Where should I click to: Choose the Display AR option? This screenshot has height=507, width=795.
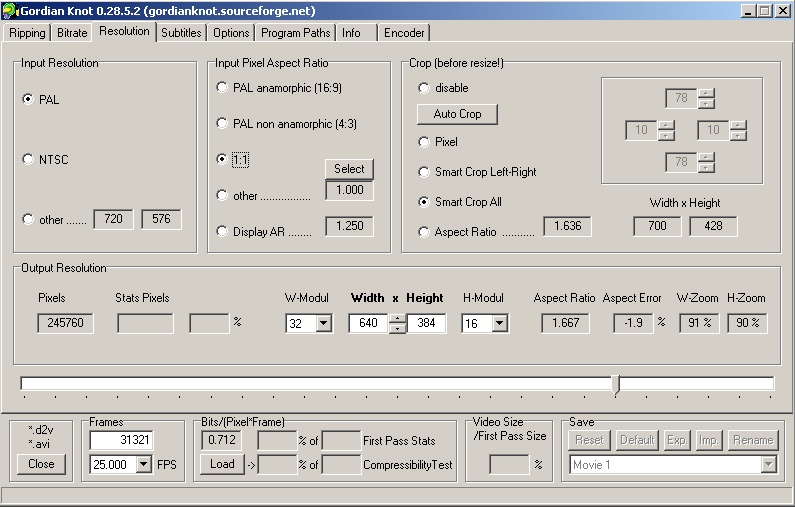222,231
